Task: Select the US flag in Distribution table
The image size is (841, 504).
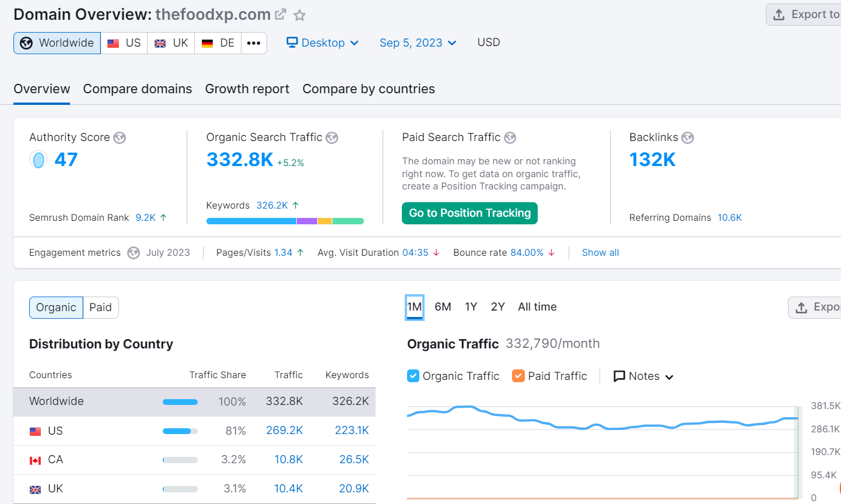Action: 36,431
